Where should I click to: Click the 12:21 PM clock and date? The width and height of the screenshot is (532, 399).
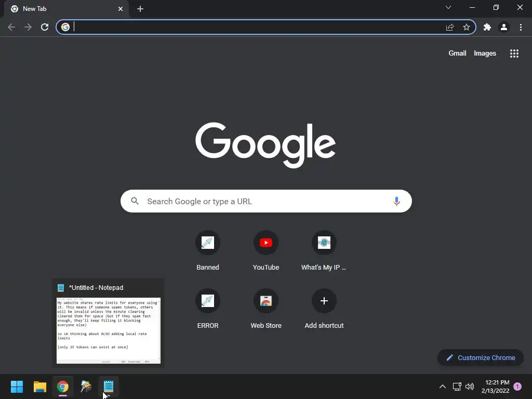click(495, 387)
